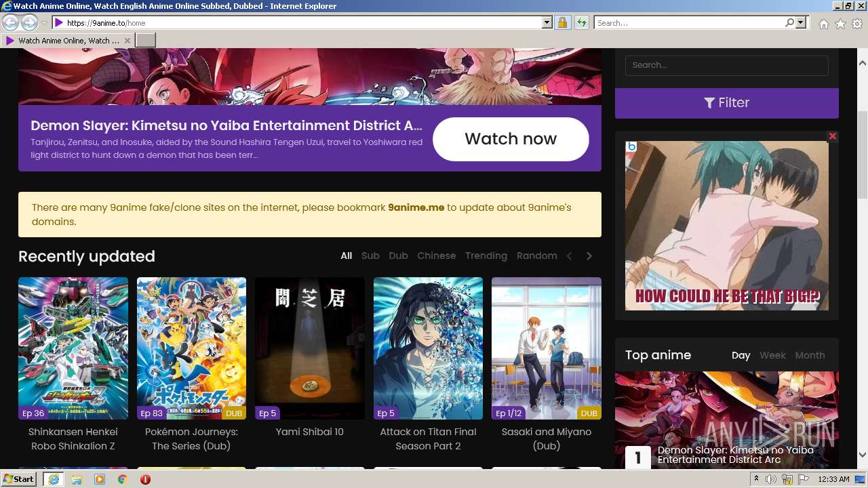Switch Top anime to Day
868x488 pixels.
click(741, 355)
